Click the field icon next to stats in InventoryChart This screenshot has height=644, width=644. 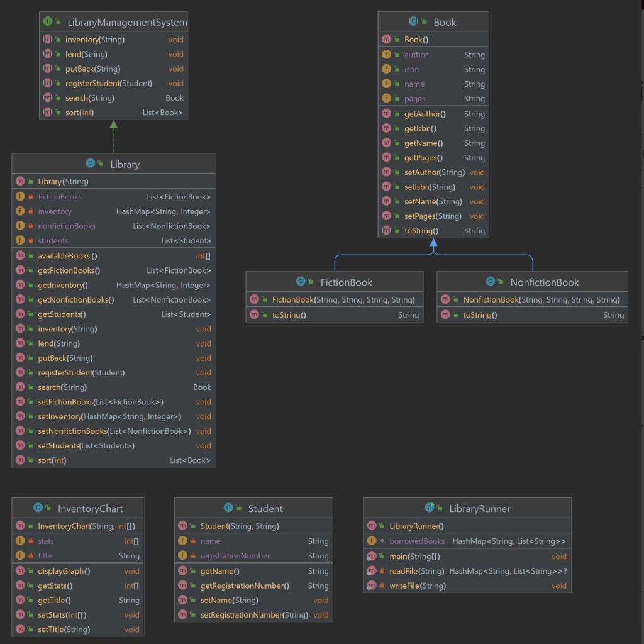click(21, 541)
